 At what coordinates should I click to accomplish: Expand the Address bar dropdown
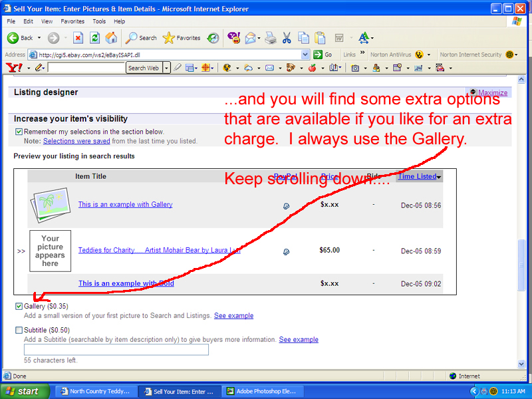pos(305,55)
